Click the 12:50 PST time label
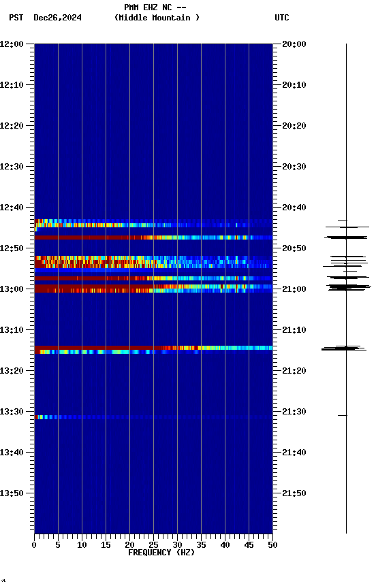The height and width of the screenshot is (588, 376). tap(12, 248)
